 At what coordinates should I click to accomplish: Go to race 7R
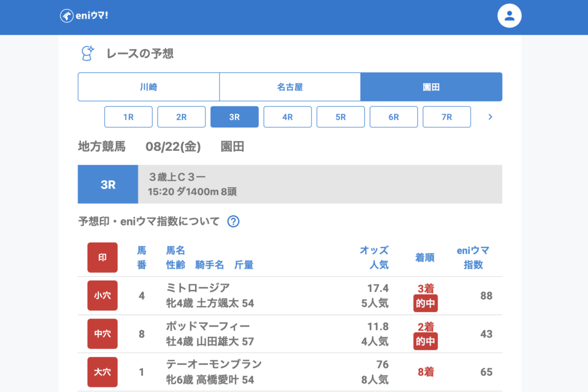click(447, 117)
